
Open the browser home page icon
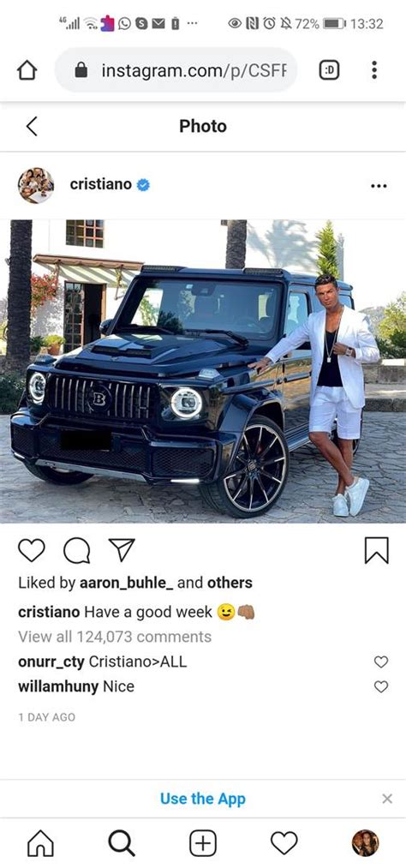click(27, 70)
